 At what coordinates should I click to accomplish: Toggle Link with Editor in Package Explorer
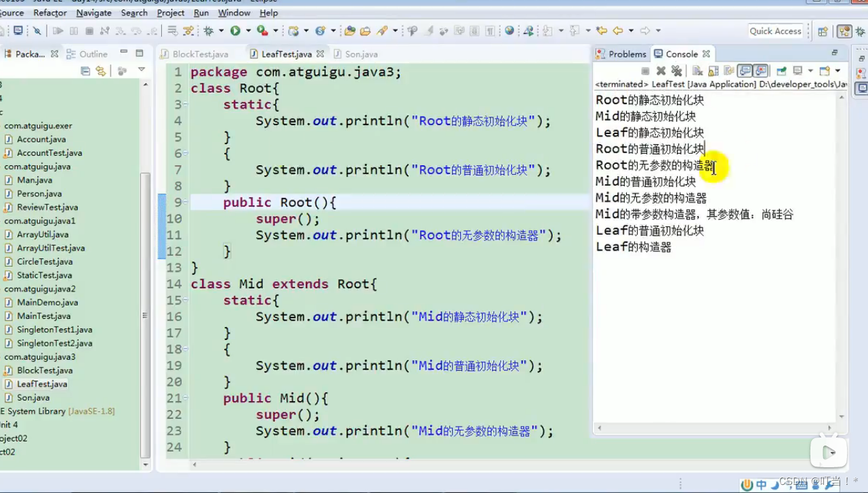click(101, 70)
